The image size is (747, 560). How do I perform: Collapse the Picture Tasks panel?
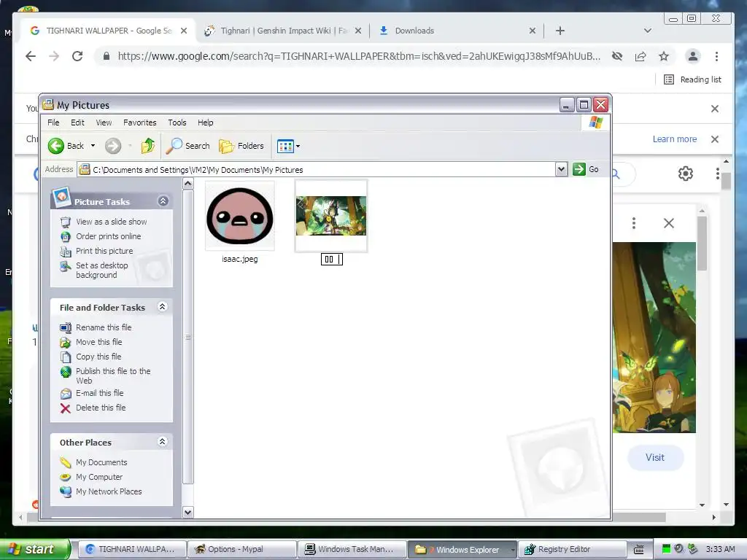coord(163,201)
